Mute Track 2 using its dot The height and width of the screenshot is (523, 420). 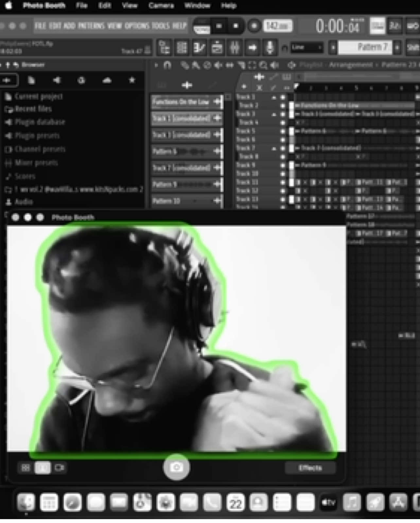[283, 106]
